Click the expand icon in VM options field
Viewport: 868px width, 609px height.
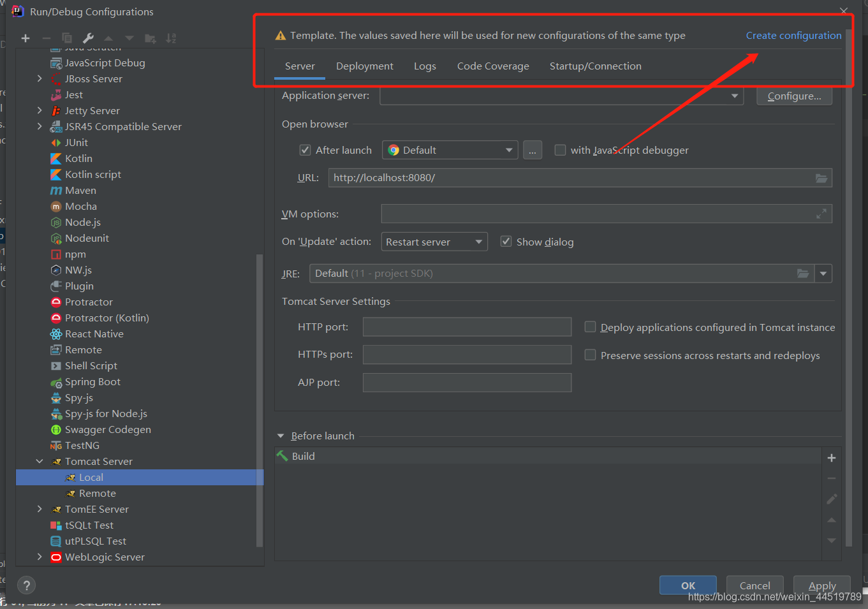point(821,214)
